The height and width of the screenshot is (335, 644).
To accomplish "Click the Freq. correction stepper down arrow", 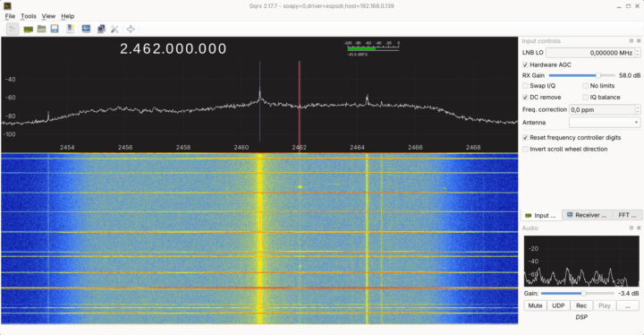I will pyautogui.click(x=638, y=112).
